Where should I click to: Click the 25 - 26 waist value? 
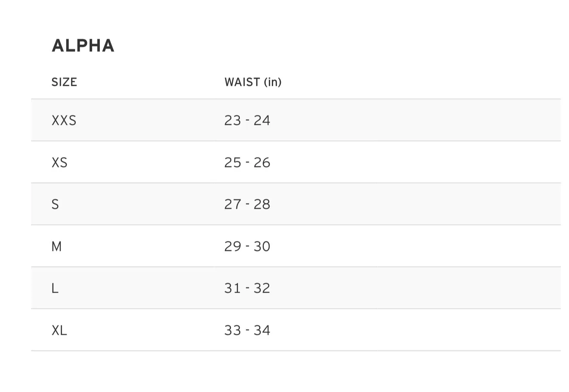coord(247,162)
